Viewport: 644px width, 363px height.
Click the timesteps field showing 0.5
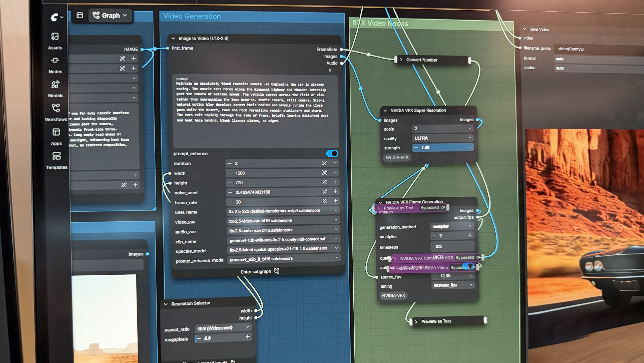452,246
